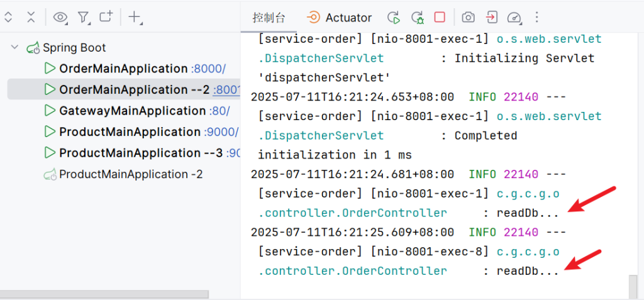This screenshot has height=300, width=644.
Task: Click the Open in New Tab icon
Action: (106, 18)
